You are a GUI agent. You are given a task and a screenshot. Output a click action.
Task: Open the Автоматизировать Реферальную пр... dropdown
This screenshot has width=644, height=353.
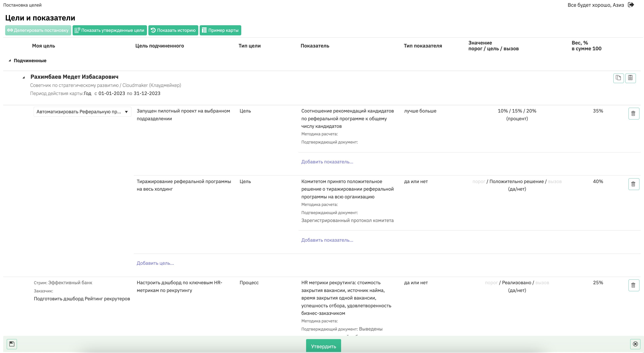tap(82, 112)
